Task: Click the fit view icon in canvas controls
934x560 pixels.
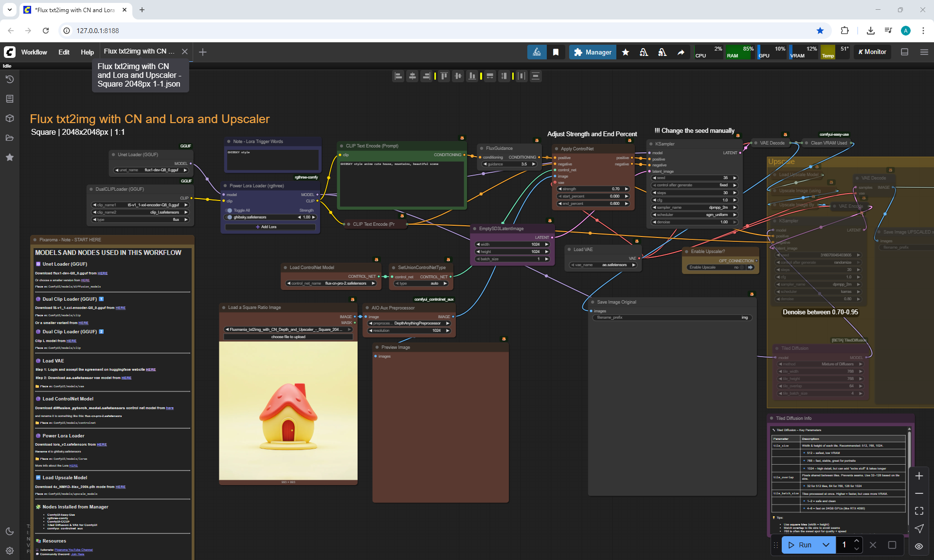Action: click(919, 511)
